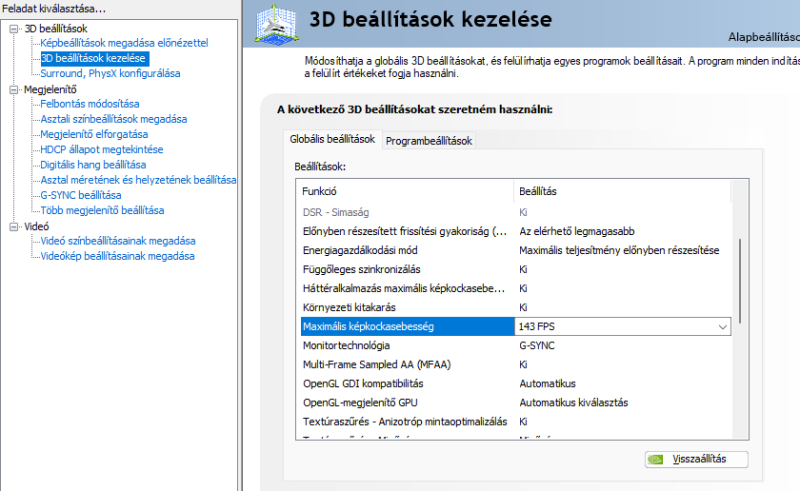Collapse the 3D beállítások tree node

pyautogui.click(x=13, y=28)
